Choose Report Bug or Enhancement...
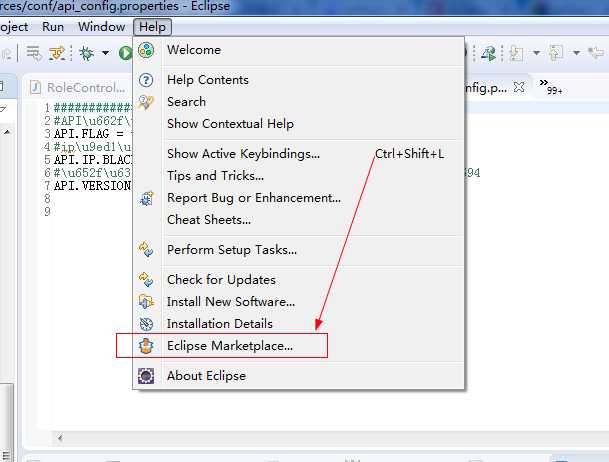This screenshot has width=609, height=462. point(298,198)
